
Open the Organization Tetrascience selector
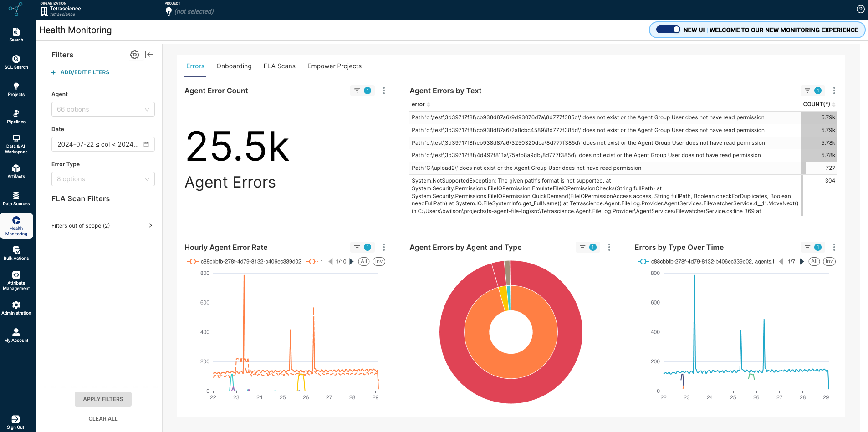click(x=61, y=9)
